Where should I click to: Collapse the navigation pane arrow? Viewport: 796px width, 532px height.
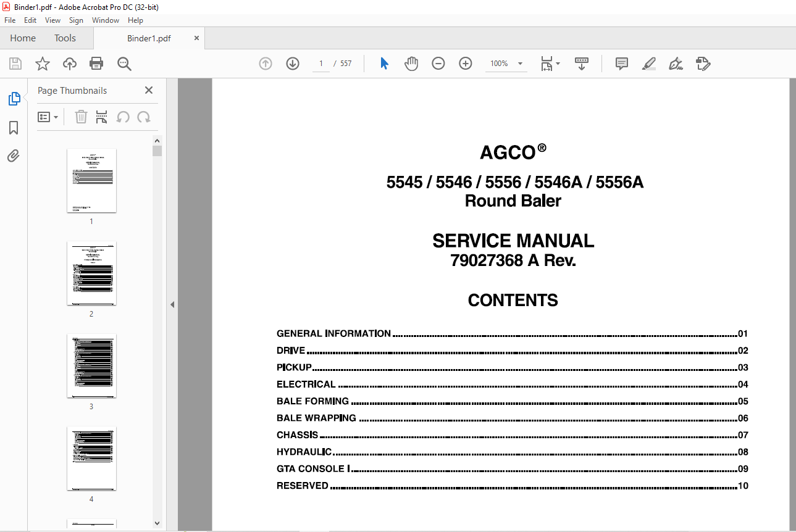[172, 304]
